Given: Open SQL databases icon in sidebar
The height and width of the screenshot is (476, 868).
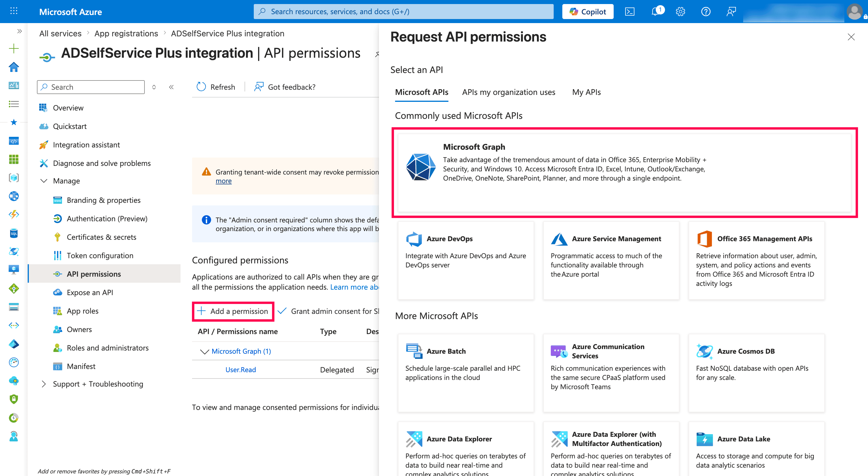Looking at the screenshot, I should (x=14, y=233).
